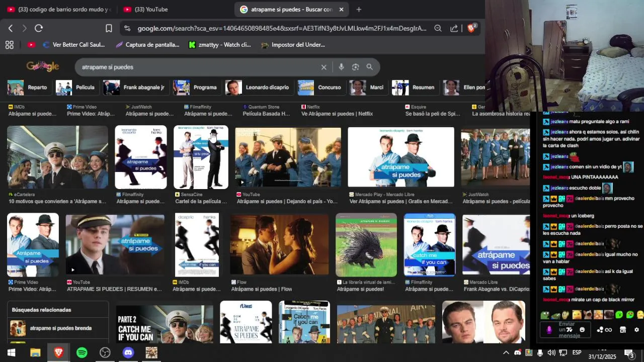Open eCartelera pilot with stewardesses image
Screen dimensions: 644x362
tap(57, 157)
